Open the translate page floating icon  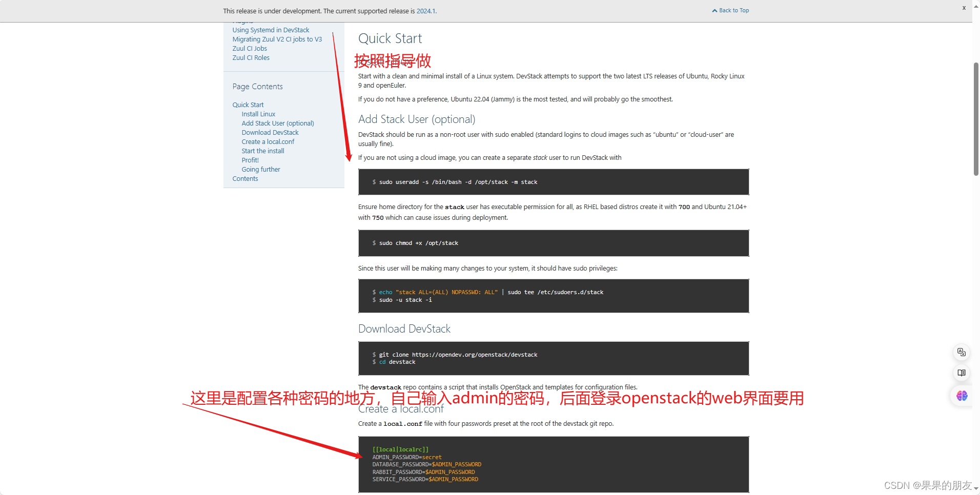point(963,352)
